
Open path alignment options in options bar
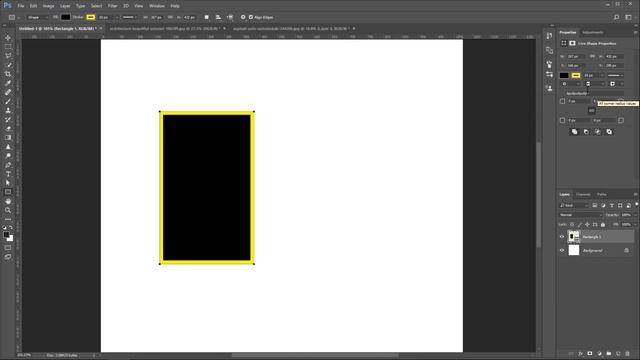218,17
